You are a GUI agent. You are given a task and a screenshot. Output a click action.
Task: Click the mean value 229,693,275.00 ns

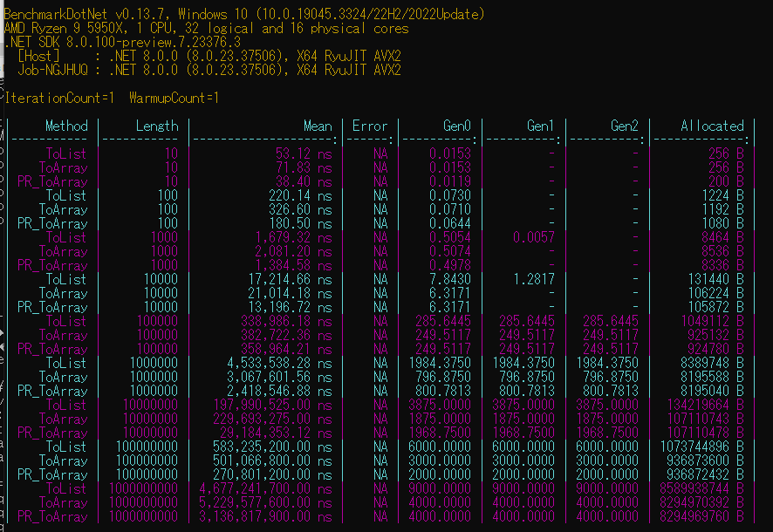coord(272,419)
